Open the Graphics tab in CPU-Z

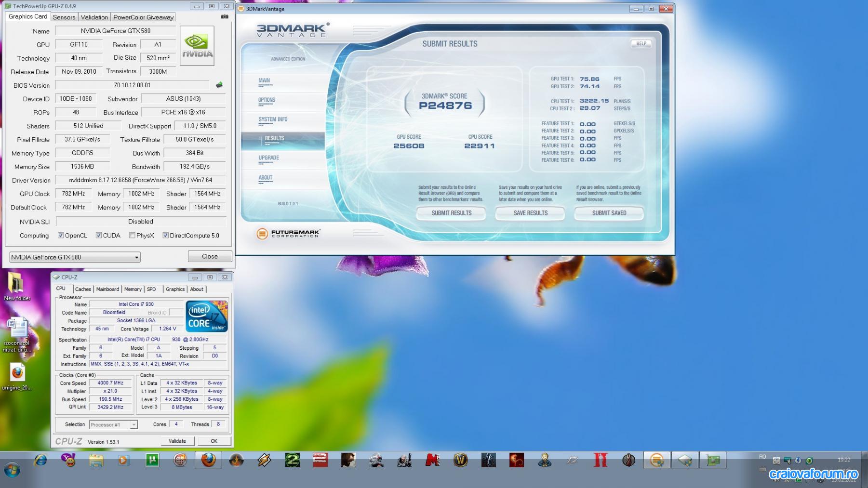175,289
